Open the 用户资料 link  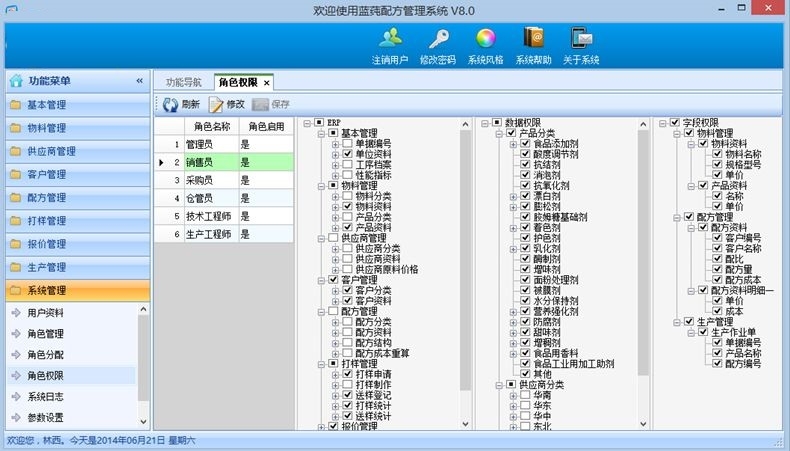45,313
